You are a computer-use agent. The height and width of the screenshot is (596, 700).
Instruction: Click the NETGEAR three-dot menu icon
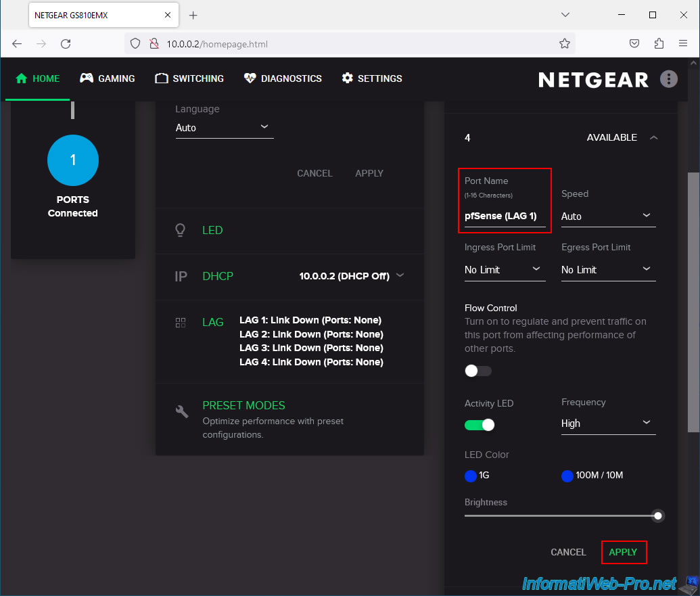click(x=668, y=79)
